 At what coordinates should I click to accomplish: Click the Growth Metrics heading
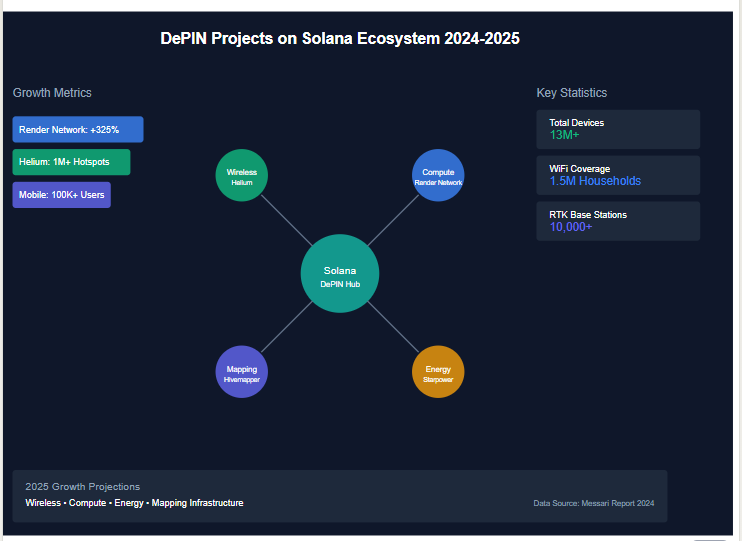click(x=52, y=93)
